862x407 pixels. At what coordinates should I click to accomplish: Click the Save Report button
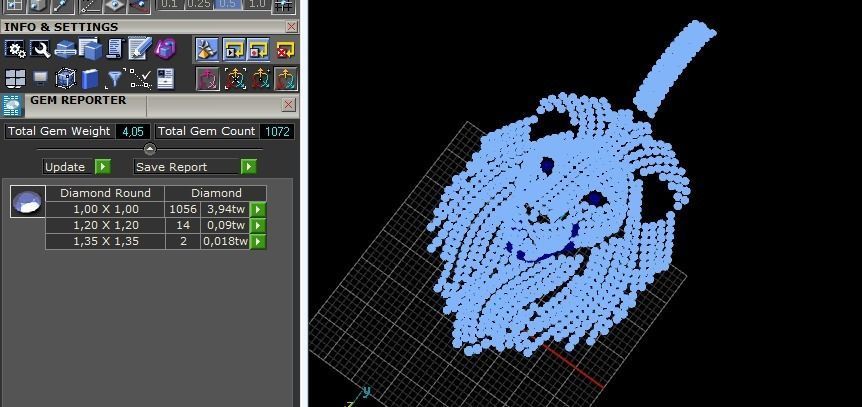(x=187, y=167)
